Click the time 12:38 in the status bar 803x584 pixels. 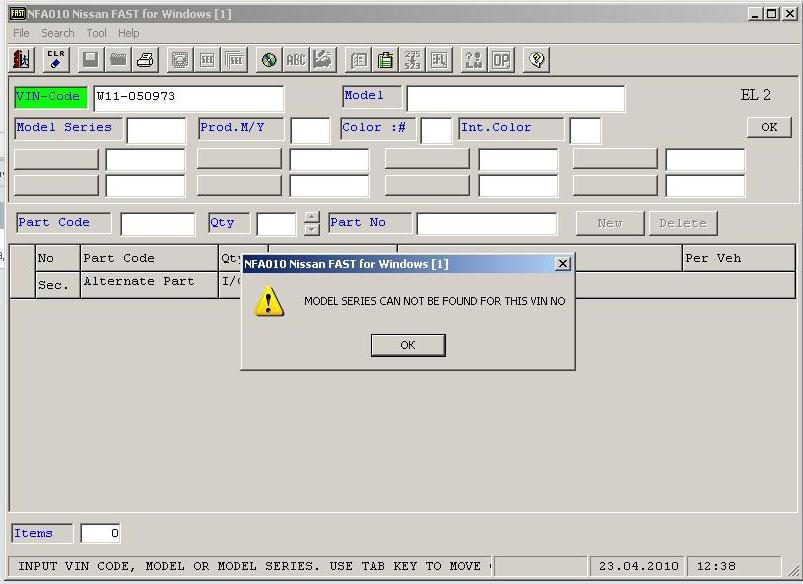point(716,566)
